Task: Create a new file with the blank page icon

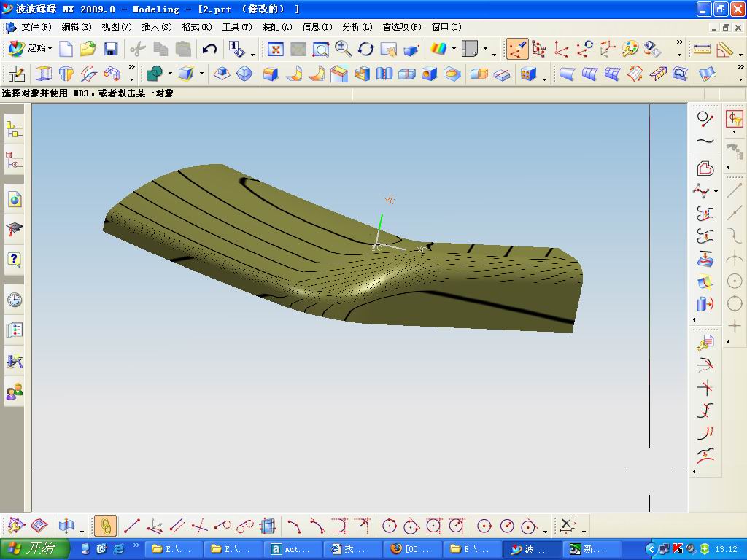Action: click(x=66, y=49)
